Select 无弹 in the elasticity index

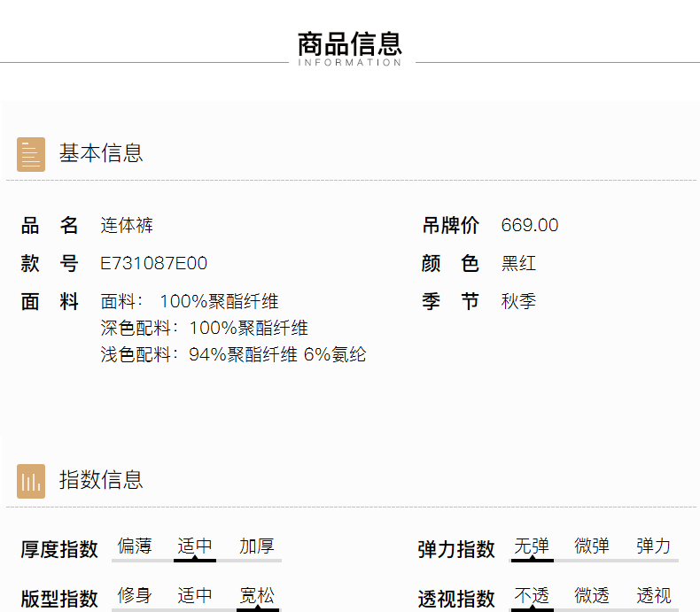[532, 546]
